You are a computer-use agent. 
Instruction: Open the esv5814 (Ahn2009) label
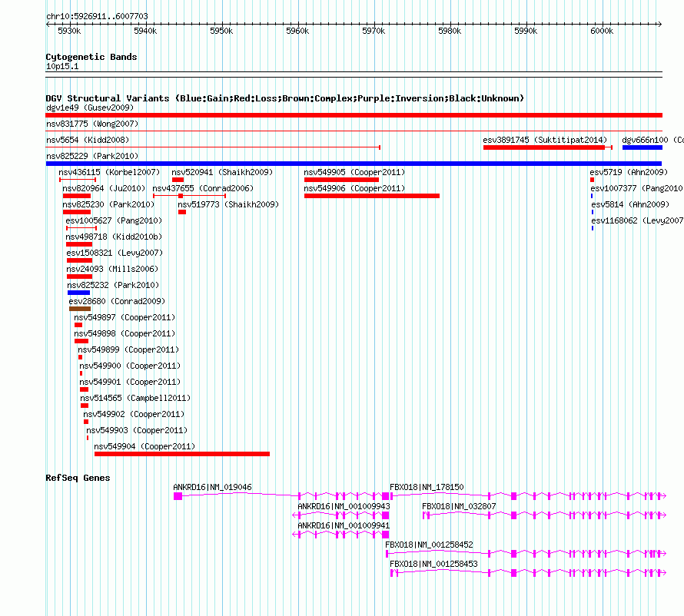click(x=630, y=204)
